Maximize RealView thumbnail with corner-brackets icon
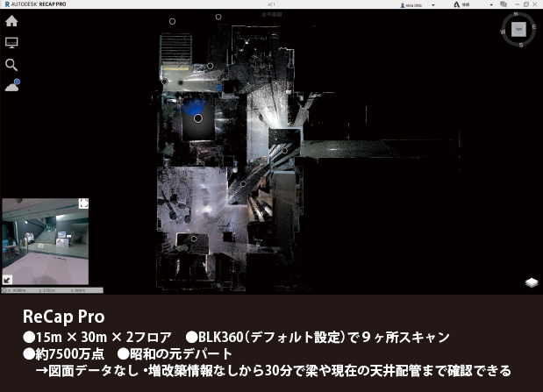 tap(83, 203)
